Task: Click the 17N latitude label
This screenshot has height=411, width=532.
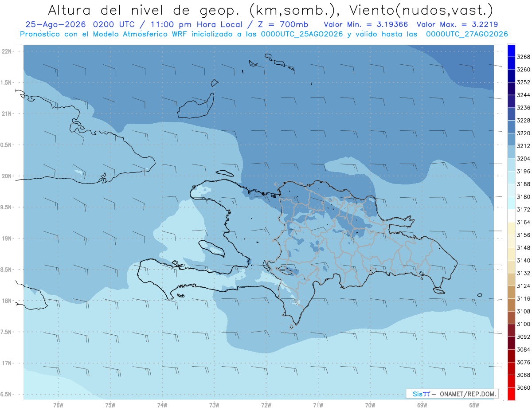Action: click(x=7, y=364)
